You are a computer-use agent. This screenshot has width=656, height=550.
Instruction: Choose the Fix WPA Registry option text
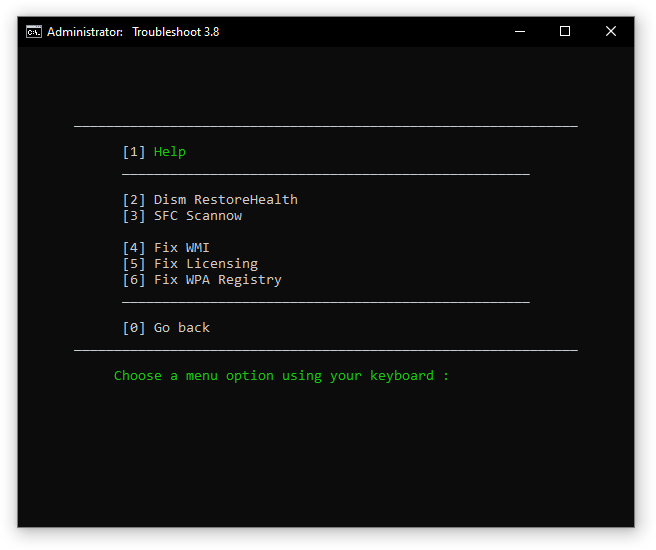[x=217, y=280]
